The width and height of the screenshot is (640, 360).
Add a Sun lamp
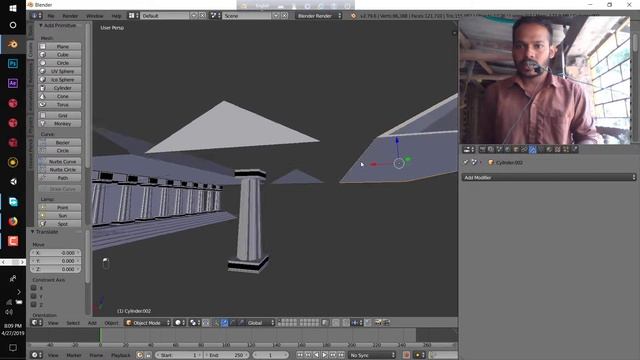[x=60, y=216]
